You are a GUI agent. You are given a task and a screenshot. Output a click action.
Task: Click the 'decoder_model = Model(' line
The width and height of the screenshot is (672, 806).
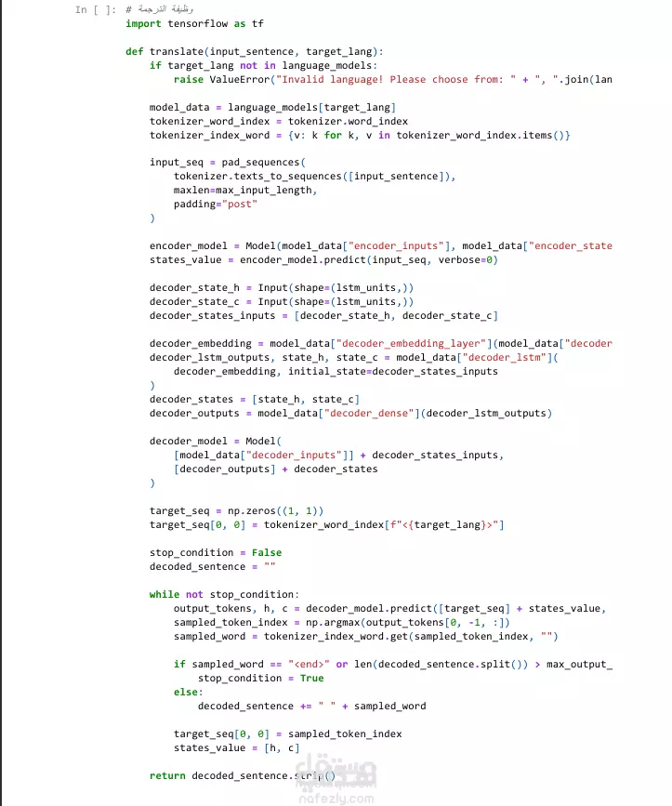point(216,441)
